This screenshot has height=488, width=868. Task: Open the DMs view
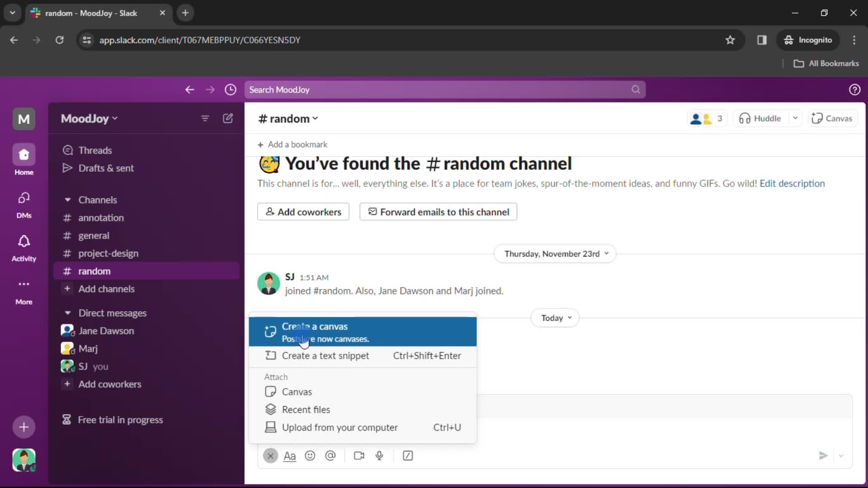tap(24, 204)
